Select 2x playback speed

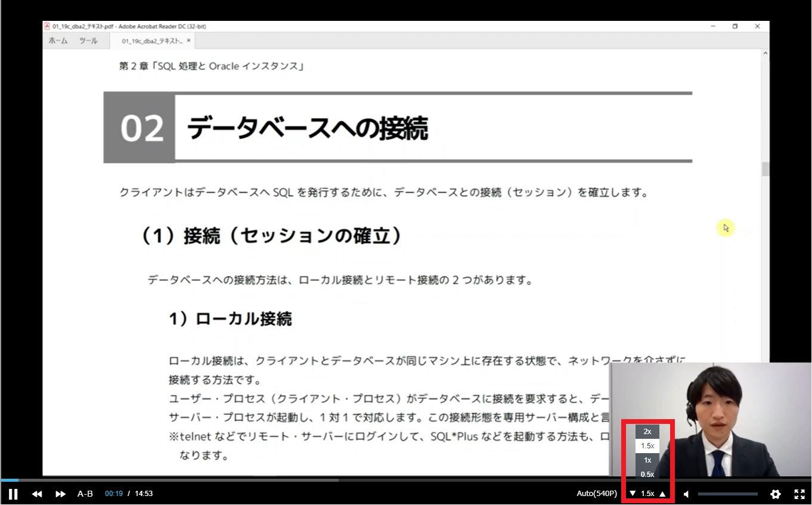(647, 432)
